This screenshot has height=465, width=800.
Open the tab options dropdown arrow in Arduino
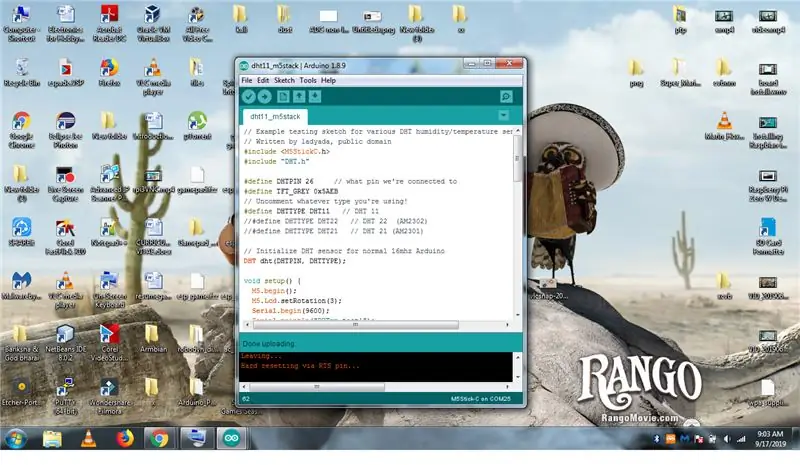503,115
